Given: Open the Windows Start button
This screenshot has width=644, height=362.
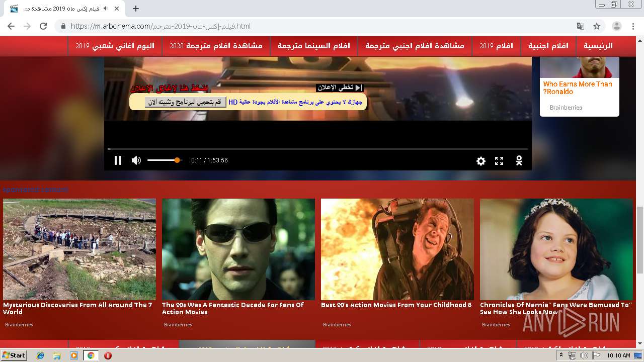Looking at the screenshot, I should [x=14, y=355].
